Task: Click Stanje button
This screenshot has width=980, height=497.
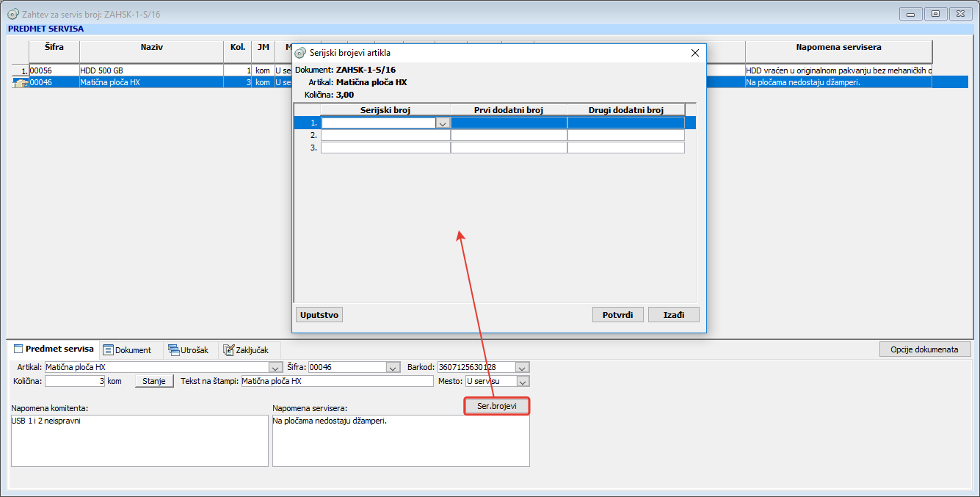Action: coord(153,381)
